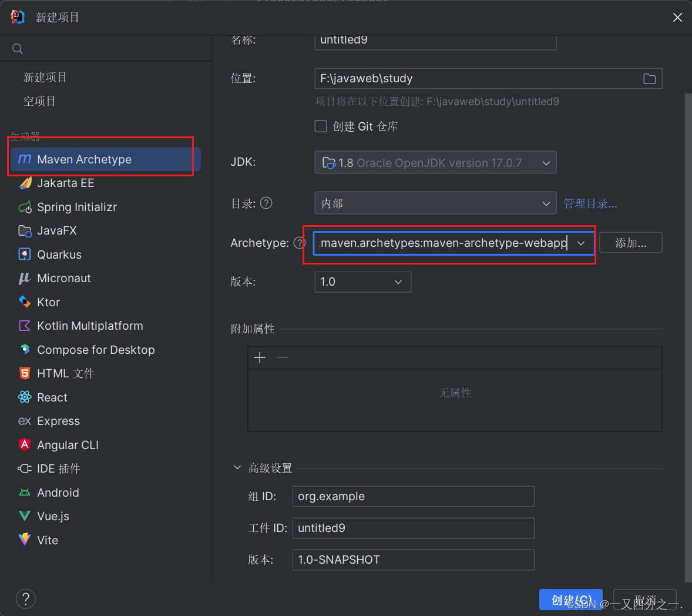Screen dimensions: 692x616
Task: Select 新建项目 in the left list
Action: tap(45, 77)
